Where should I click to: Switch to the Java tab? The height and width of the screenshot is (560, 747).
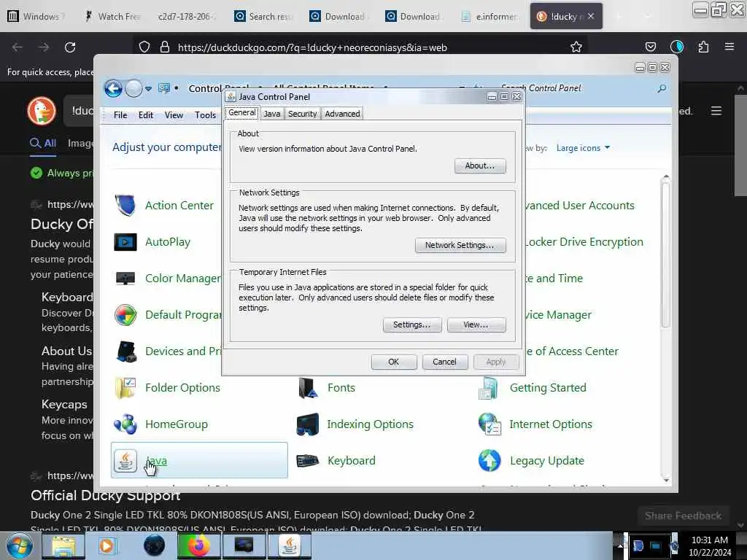271,114
